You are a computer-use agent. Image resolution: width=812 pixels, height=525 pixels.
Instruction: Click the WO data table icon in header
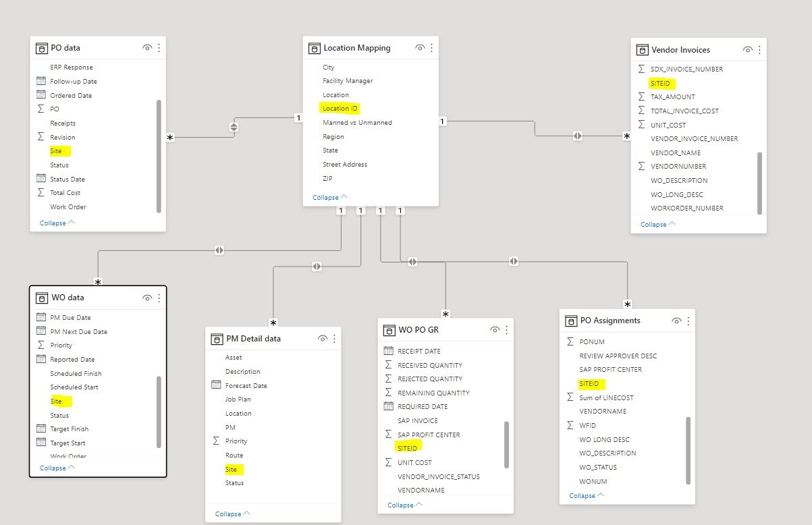tap(41, 298)
